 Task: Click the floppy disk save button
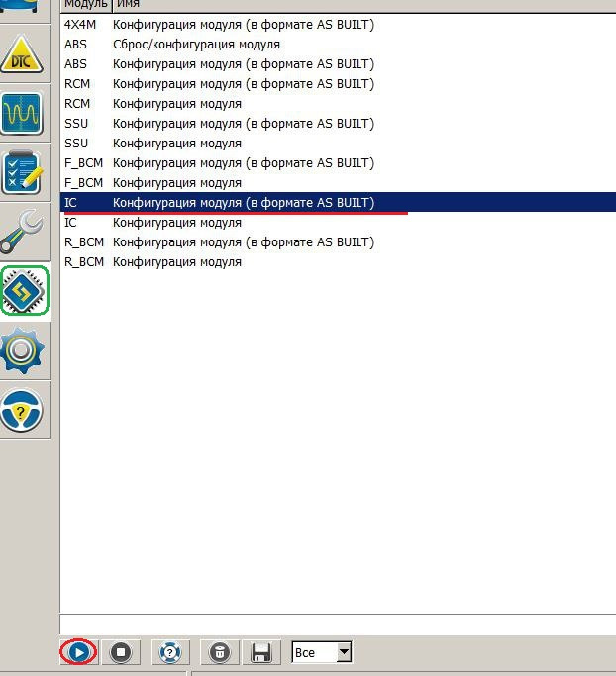tap(261, 652)
